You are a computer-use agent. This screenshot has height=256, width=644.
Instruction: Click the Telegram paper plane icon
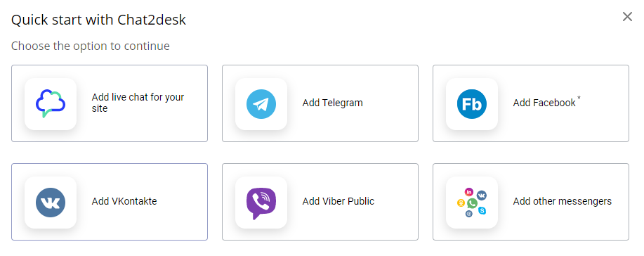(261, 104)
